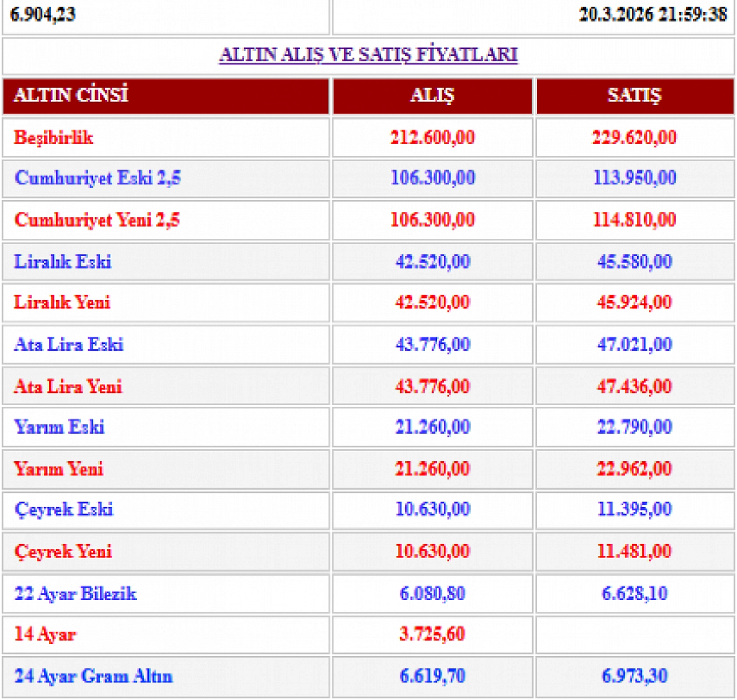Screen dimensions: 737x700
Task: Select the ALIŞ column header
Action: [x=432, y=96]
